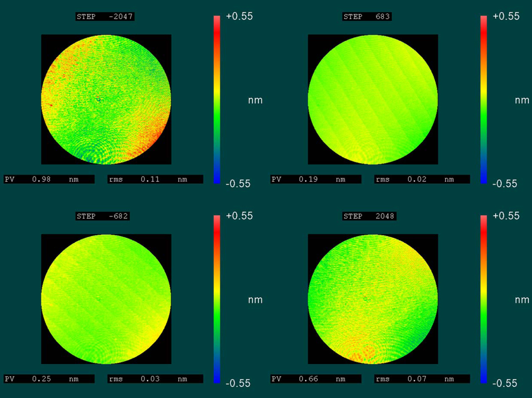
Task: Click the PV 0.98 nm readout
Action: click(49, 179)
